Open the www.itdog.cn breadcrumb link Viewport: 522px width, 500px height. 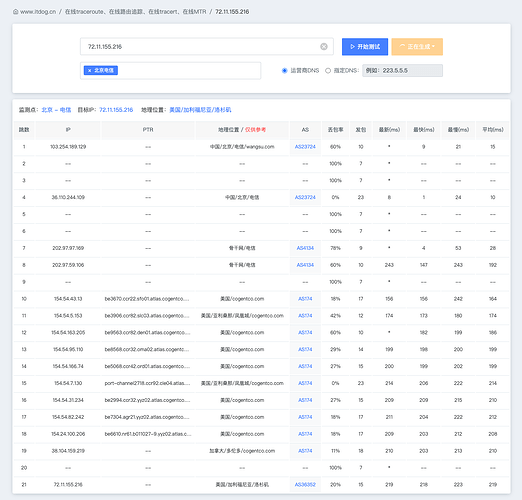[38, 12]
